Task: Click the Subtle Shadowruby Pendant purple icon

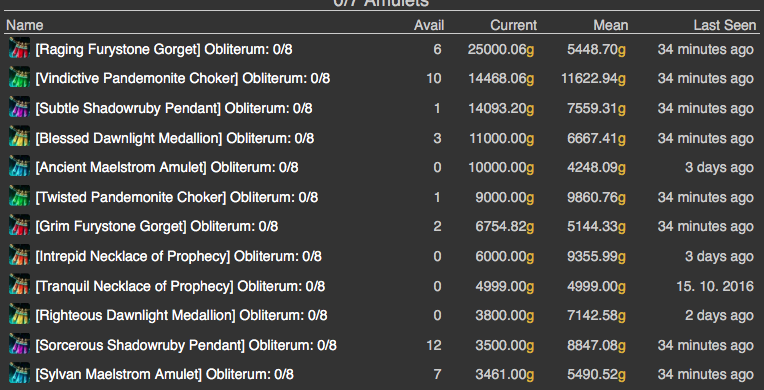Action: tap(19, 108)
